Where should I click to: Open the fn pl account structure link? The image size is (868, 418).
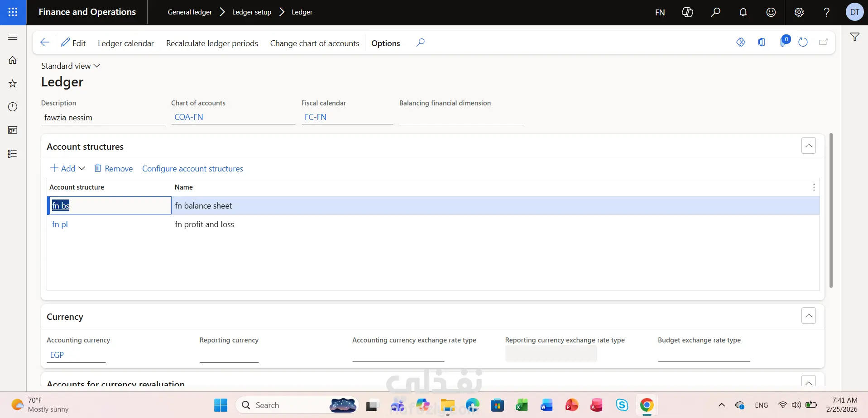pos(60,224)
